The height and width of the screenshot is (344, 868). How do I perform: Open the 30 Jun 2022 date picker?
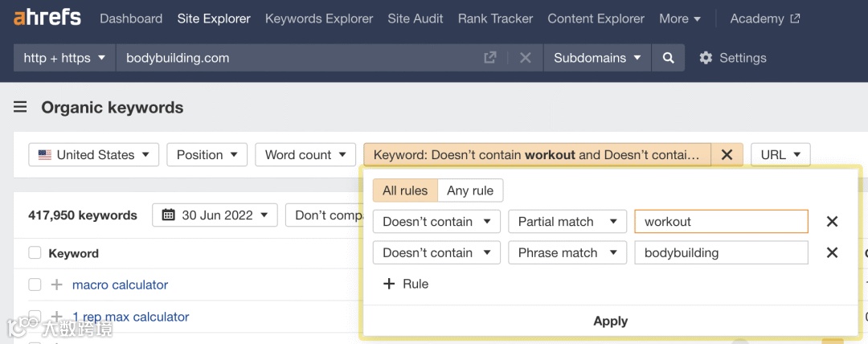(x=215, y=215)
